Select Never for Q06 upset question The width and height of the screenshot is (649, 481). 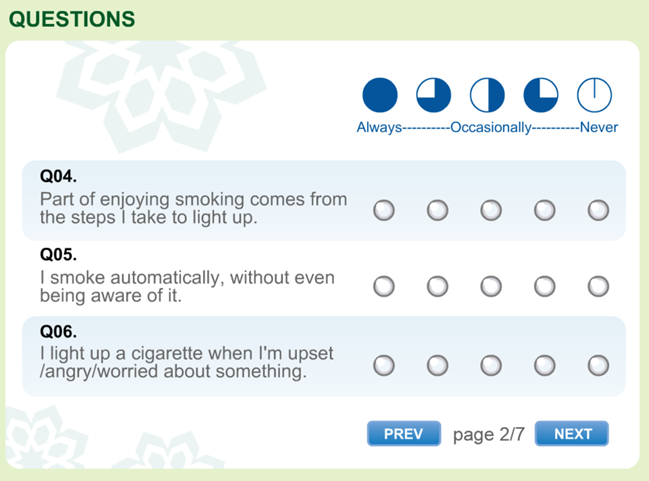(598, 366)
